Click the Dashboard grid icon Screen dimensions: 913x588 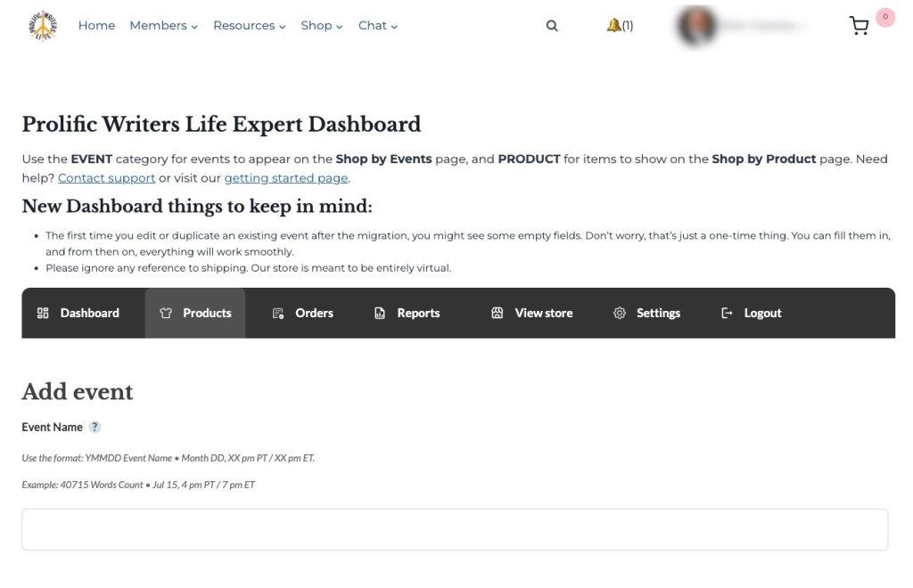[43, 313]
